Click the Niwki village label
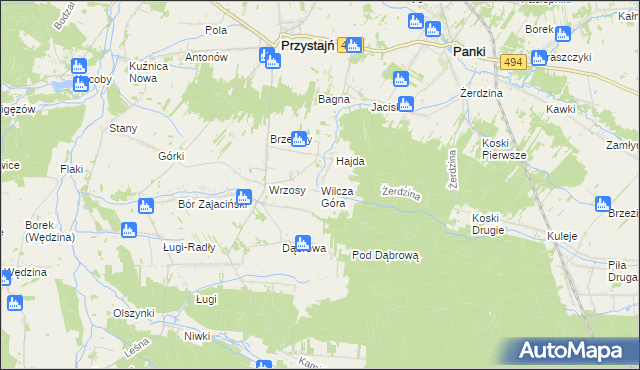Viewport: 640px width, 370px height. click(x=197, y=337)
